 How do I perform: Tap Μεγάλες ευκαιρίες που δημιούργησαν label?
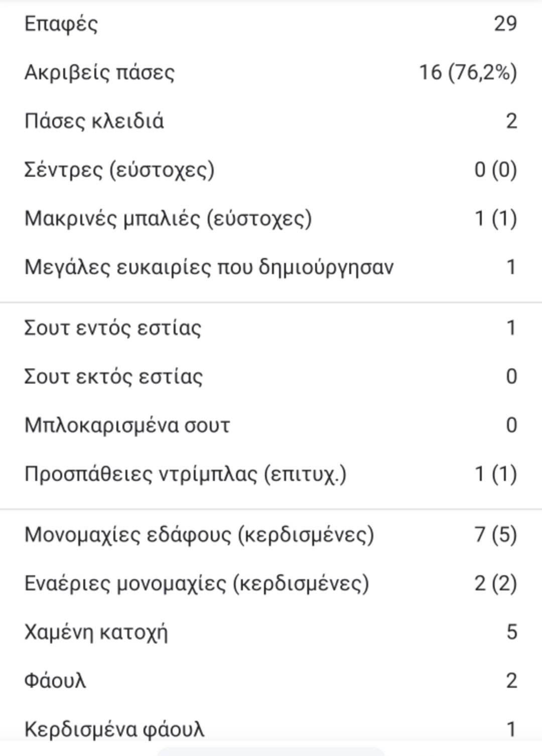coord(209,267)
